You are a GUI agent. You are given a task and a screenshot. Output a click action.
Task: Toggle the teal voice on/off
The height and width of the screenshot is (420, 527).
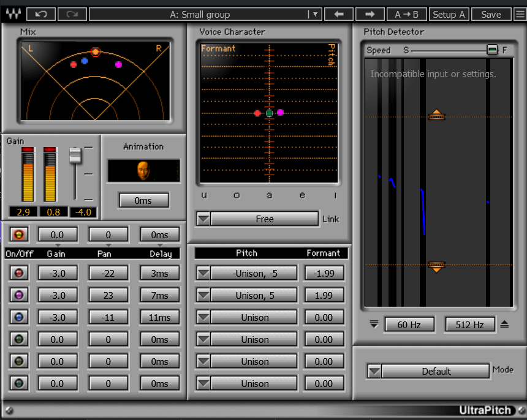19,383
